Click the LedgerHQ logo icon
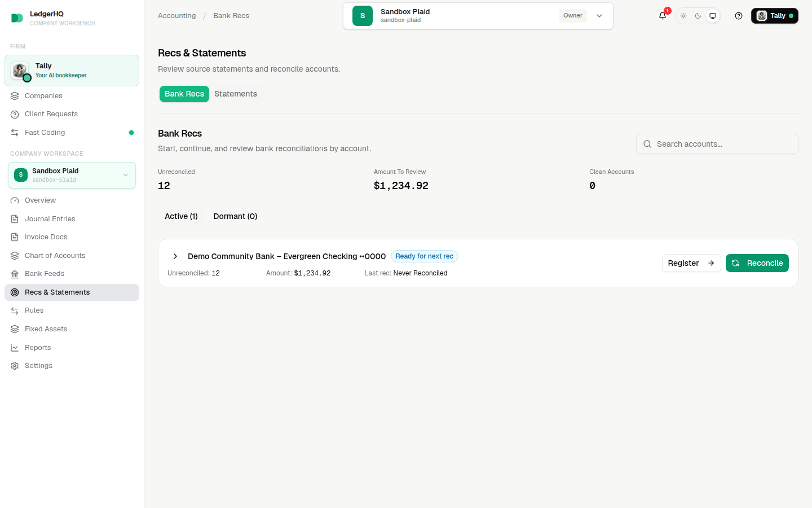 tap(17, 18)
